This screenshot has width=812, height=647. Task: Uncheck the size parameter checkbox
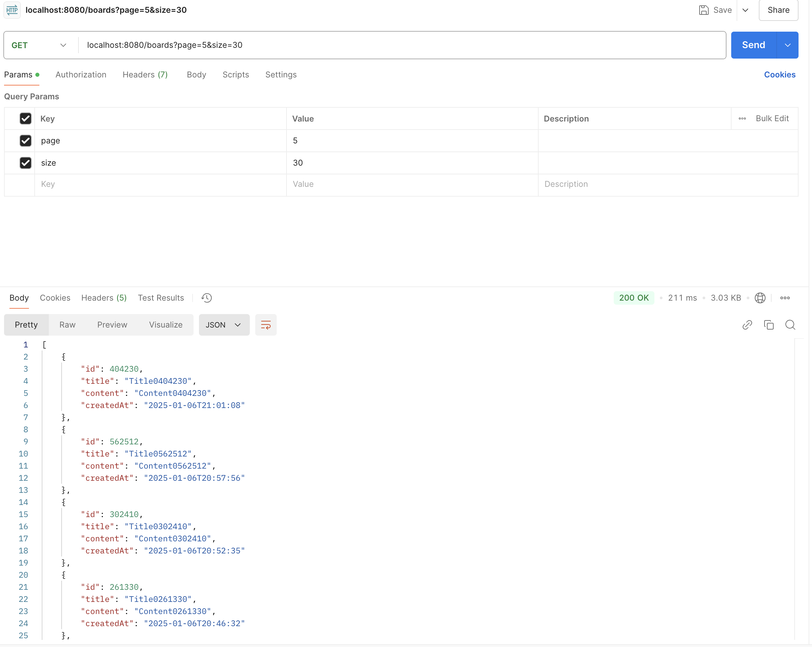pos(26,163)
